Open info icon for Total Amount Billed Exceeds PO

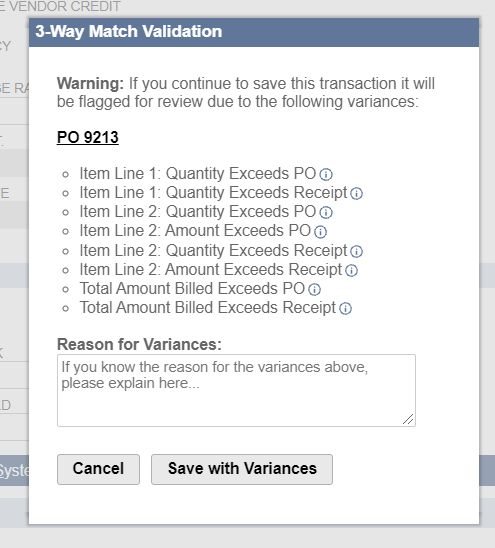click(314, 289)
